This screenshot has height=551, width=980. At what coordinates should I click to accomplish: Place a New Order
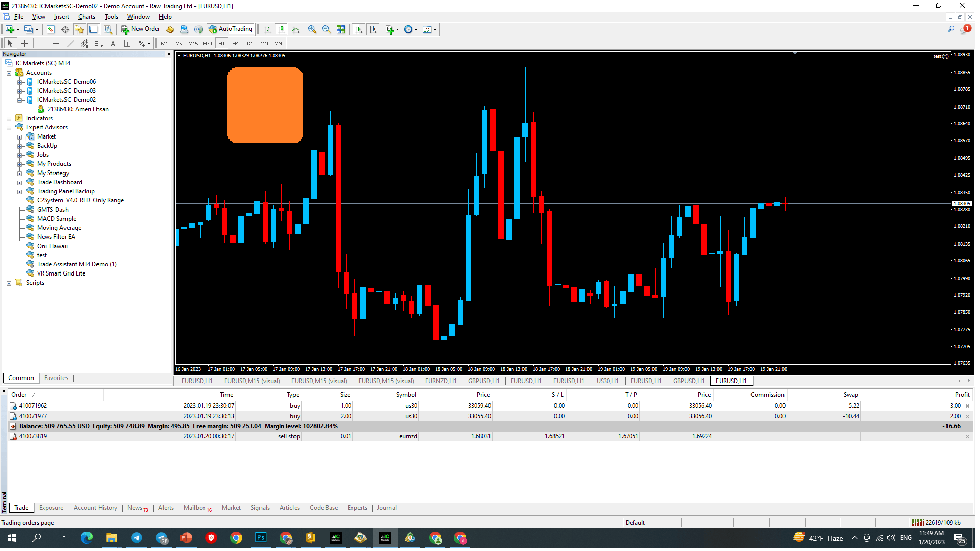[141, 29]
